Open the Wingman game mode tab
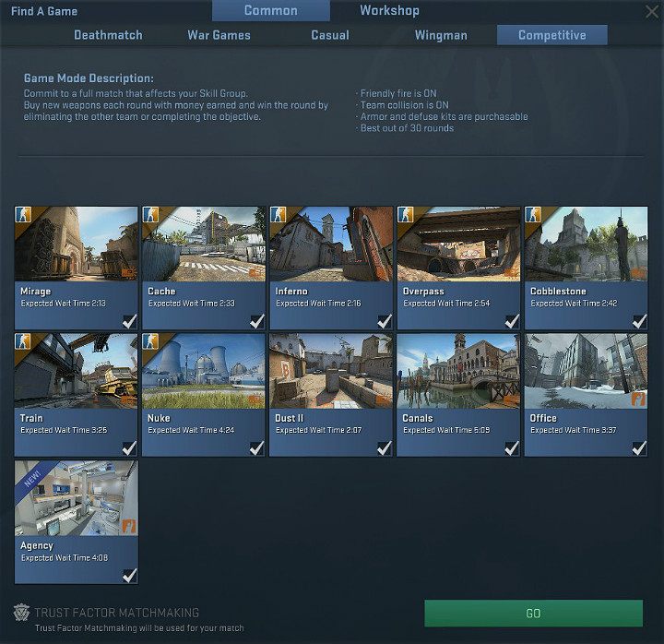Screen dimensions: 664x644 (441, 35)
